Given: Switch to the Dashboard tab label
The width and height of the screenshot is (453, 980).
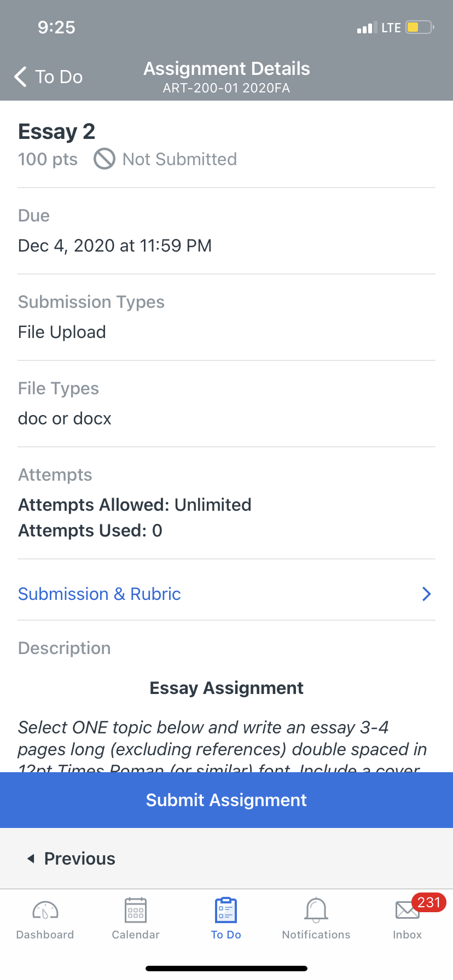Looking at the screenshot, I should click(45, 935).
